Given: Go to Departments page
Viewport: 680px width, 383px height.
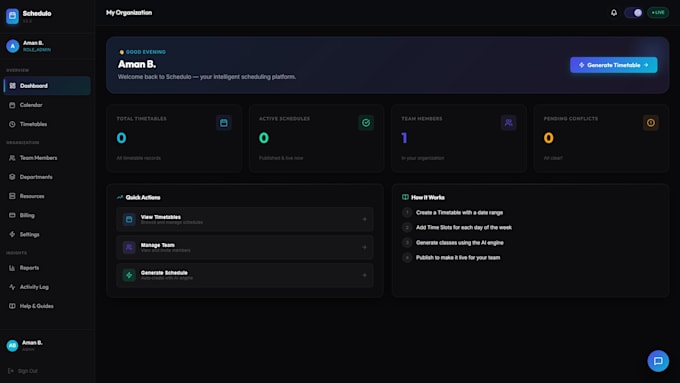Looking at the screenshot, I should tap(47, 177).
